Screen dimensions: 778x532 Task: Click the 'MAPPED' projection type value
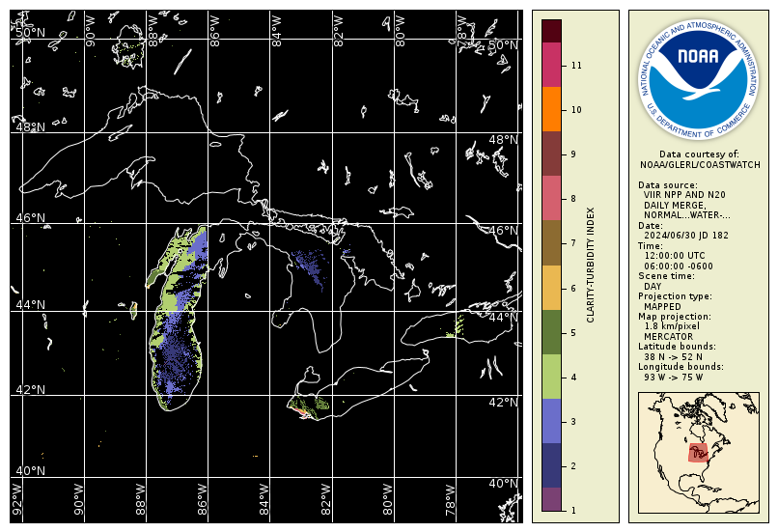[662, 307]
